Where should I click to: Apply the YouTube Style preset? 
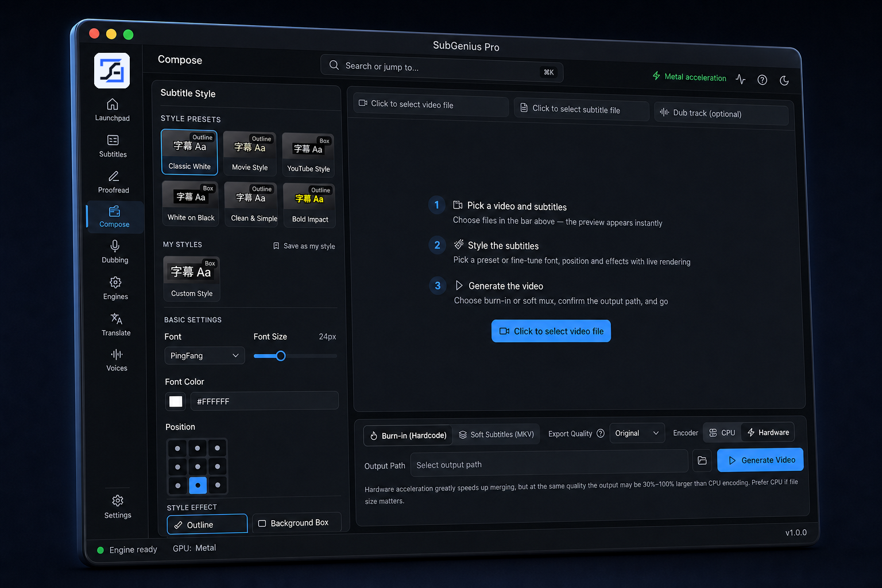[308, 156]
